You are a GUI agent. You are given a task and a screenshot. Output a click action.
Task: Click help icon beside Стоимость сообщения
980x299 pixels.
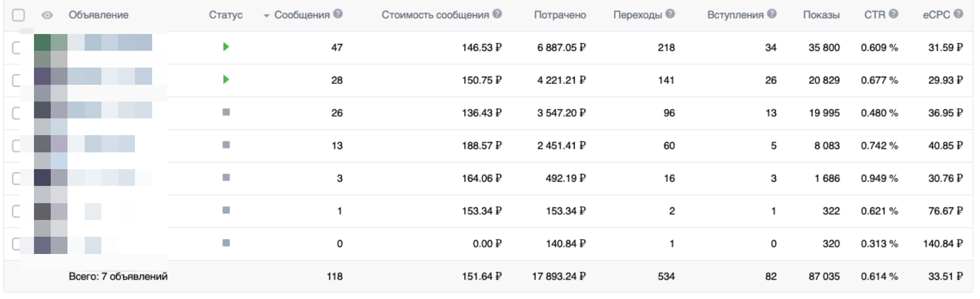tap(497, 14)
